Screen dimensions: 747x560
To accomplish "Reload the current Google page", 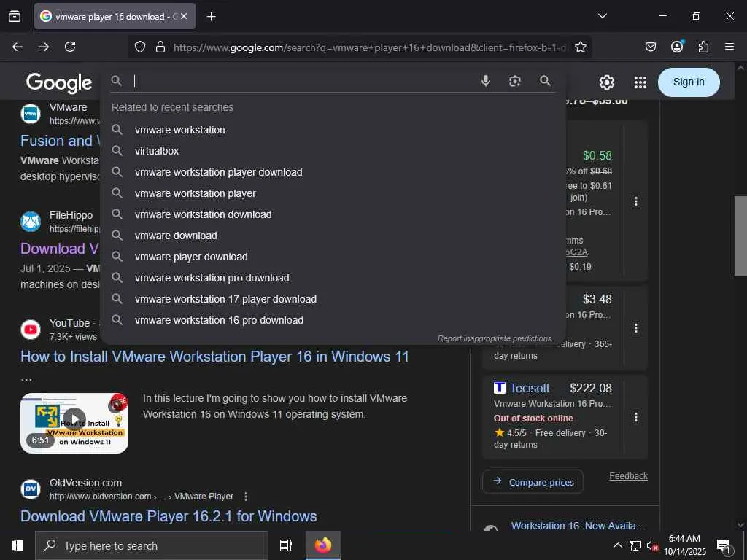I will click(x=70, y=47).
